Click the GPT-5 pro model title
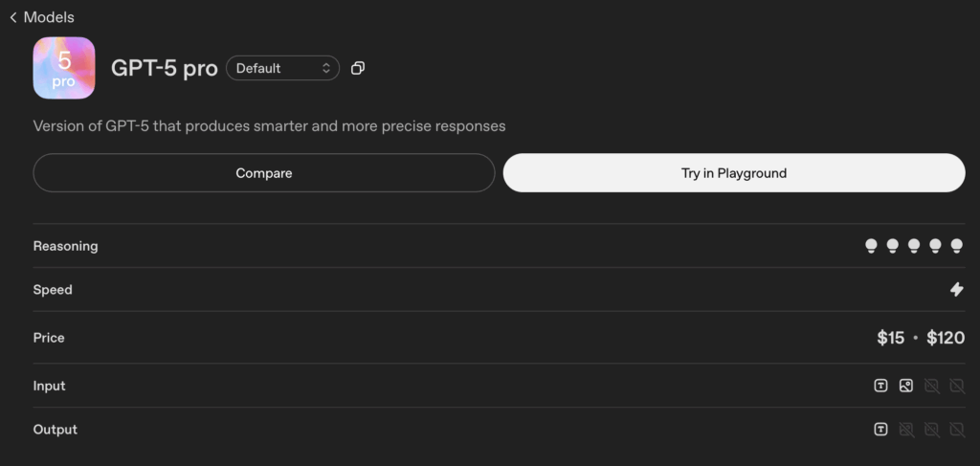Viewport: 980px width, 466px height. (165, 68)
